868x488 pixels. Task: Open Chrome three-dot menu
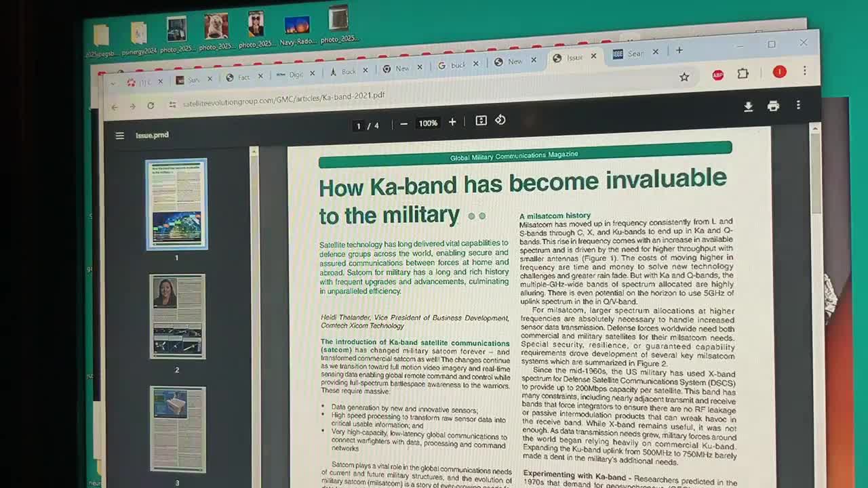(804, 70)
